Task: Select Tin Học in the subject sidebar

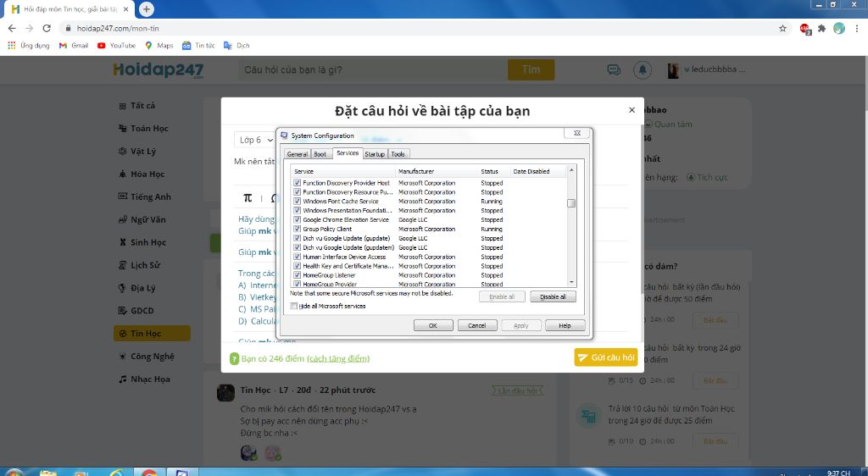Action: pos(152,334)
